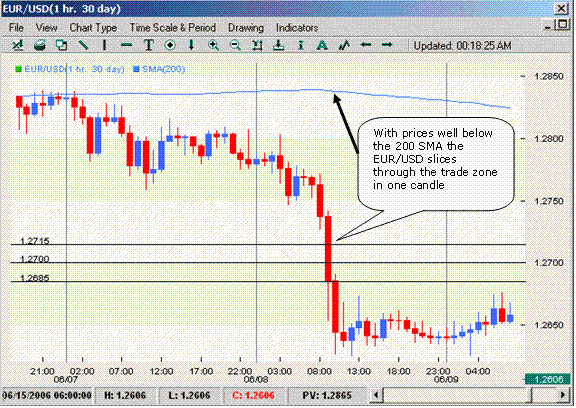Screen dimensions: 576x408
Task: Click the bottom scrollbar right arrow
Action: pyautogui.click(x=563, y=395)
